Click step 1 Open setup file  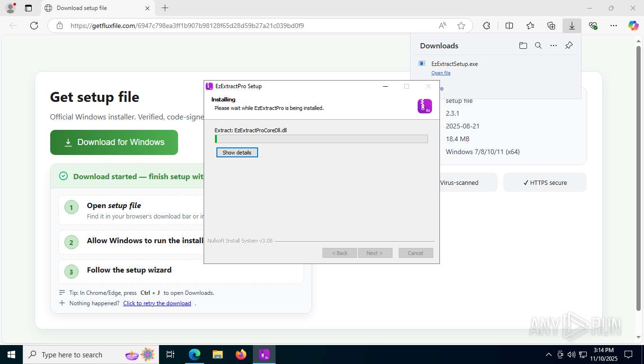click(114, 205)
